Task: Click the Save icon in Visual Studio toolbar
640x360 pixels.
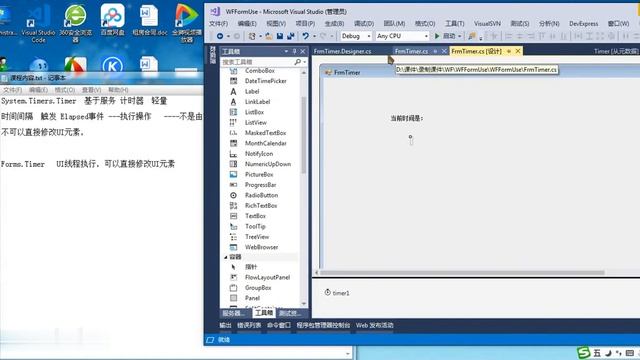Action: [x=280, y=36]
